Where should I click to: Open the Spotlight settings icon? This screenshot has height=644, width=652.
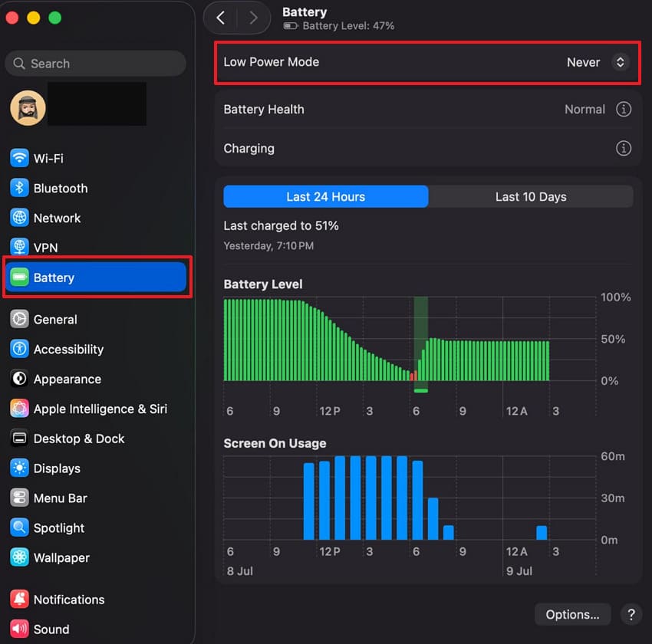pos(19,527)
